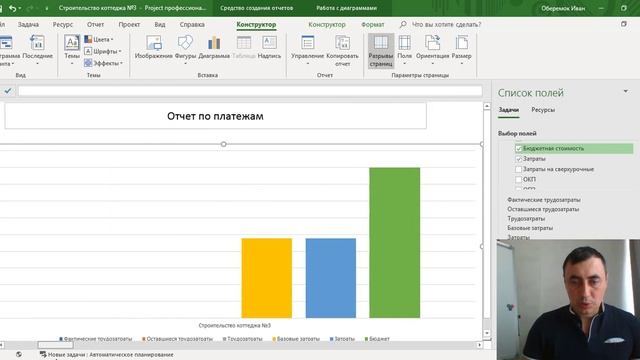Click the horizontal scrollbar thumb
This screenshot has width=640, height=360.
click(56, 345)
